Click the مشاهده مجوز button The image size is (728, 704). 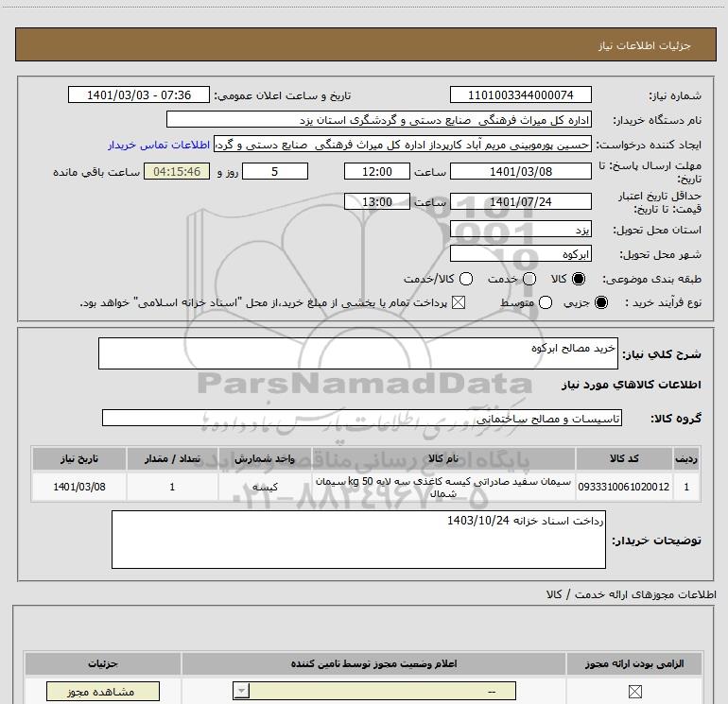(x=103, y=692)
